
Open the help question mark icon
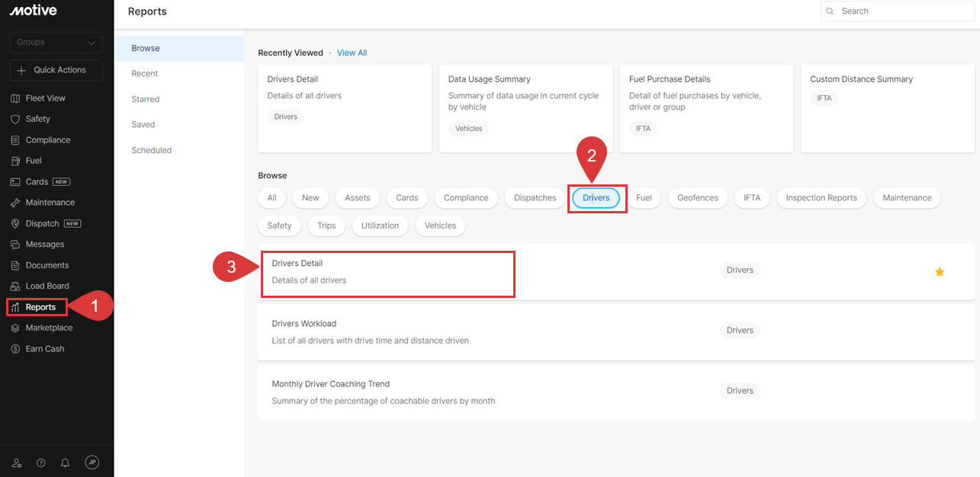(41, 463)
